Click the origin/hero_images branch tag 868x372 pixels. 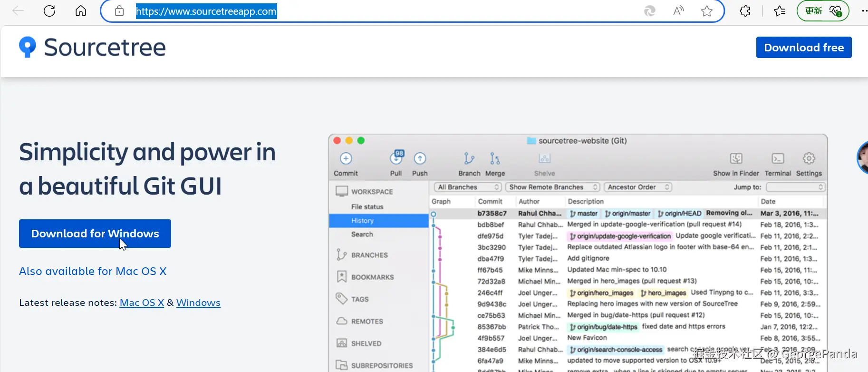point(601,293)
